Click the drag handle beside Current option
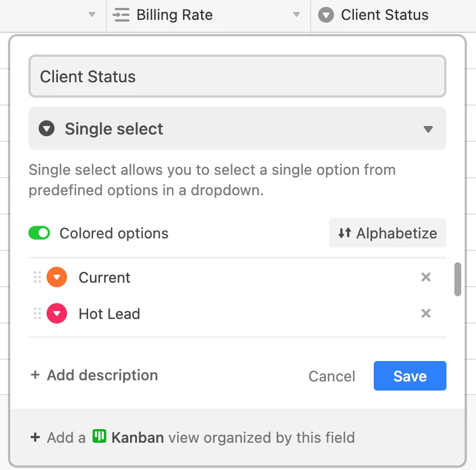 tap(37, 278)
